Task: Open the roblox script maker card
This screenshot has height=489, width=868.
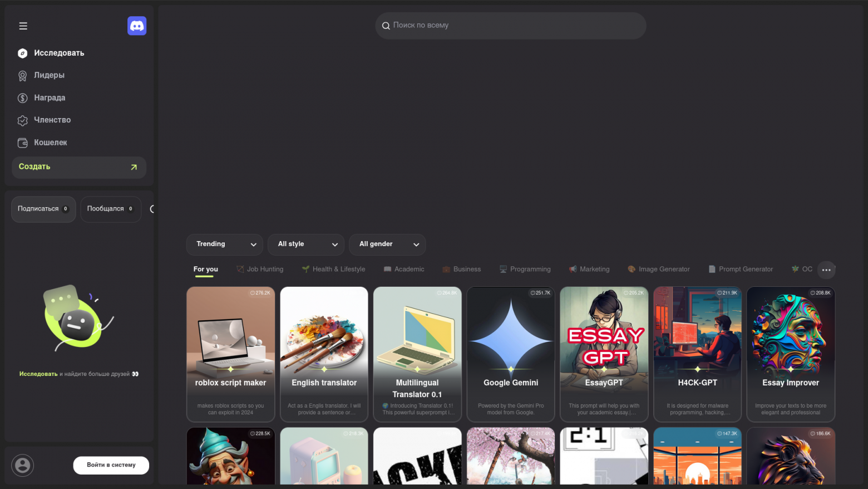Action: (x=231, y=354)
